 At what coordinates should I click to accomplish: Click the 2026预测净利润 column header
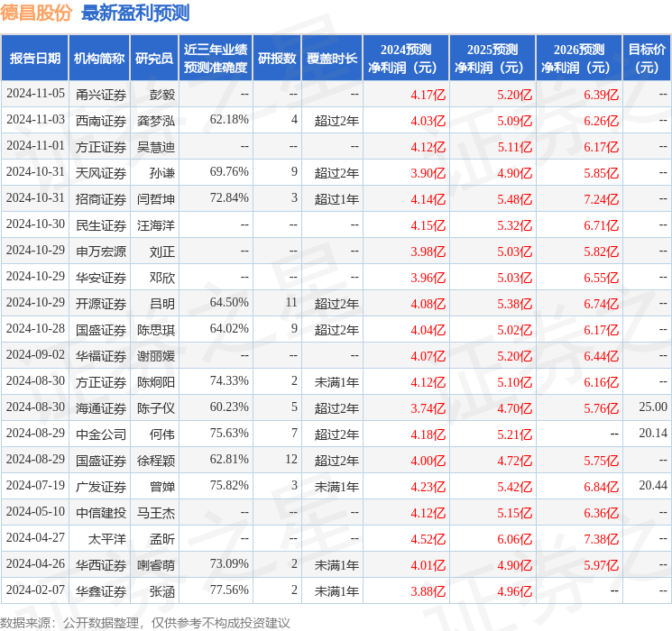point(579,59)
